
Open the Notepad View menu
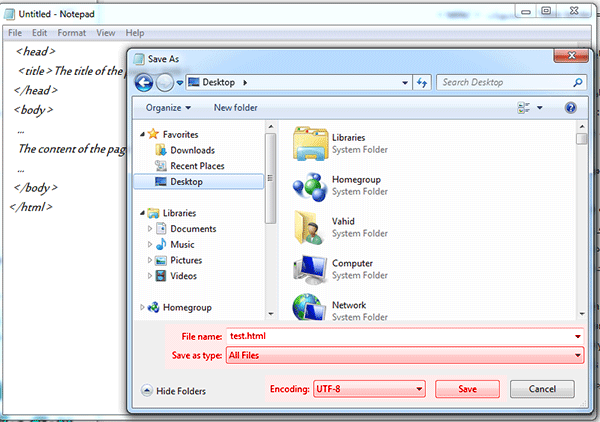tap(106, 33)
